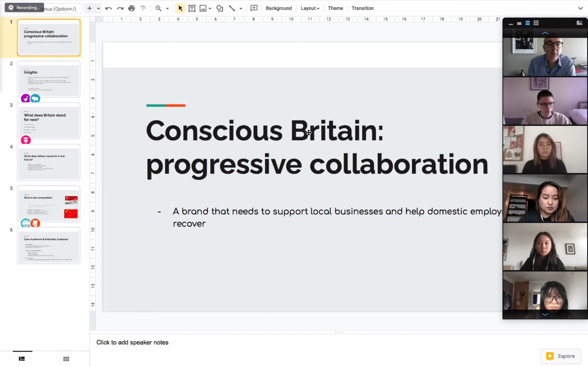588x367 pixels.
Task: Select slide 5 Who is the competition
Action: pyautogui.click(x=49, y=204)
